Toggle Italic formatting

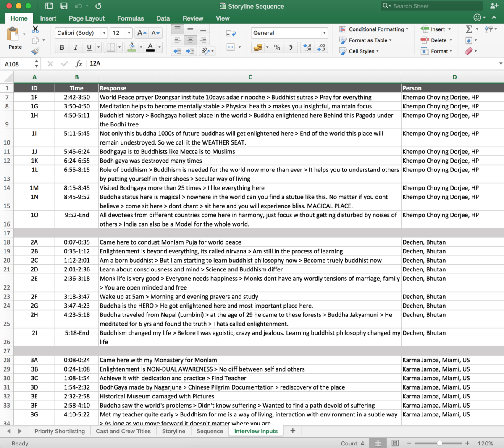[x=76, y=47]
